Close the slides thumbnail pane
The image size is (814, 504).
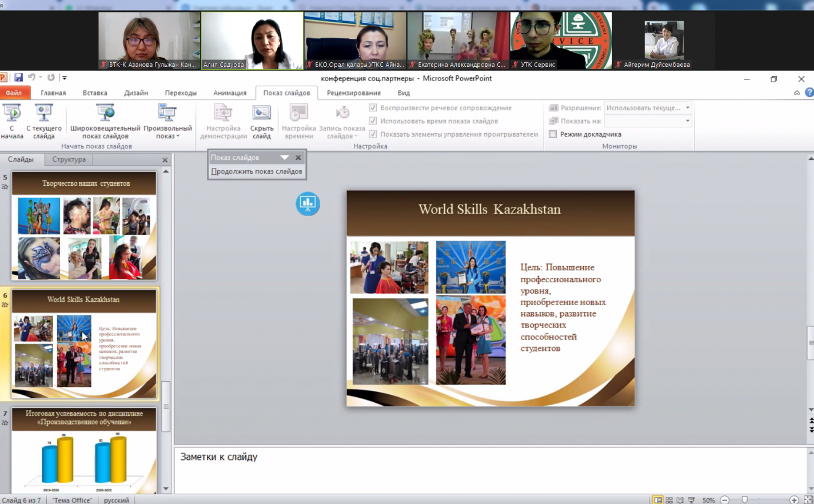pyautogui.click(x=165, y=160)
